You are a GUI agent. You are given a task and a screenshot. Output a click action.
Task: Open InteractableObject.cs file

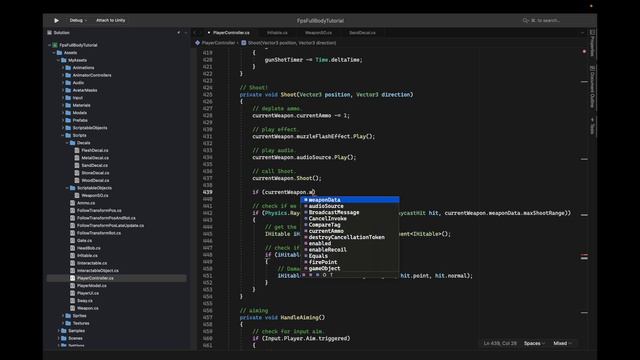pyautogui.click(x=98, y=271)
